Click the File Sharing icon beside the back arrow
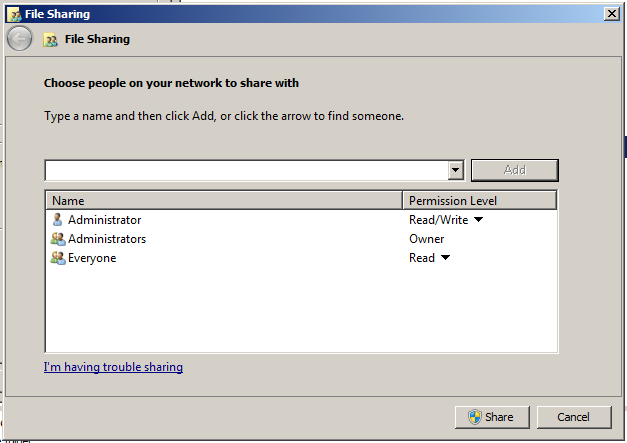This screenshot has width=627, height=443. click(50, 40)
